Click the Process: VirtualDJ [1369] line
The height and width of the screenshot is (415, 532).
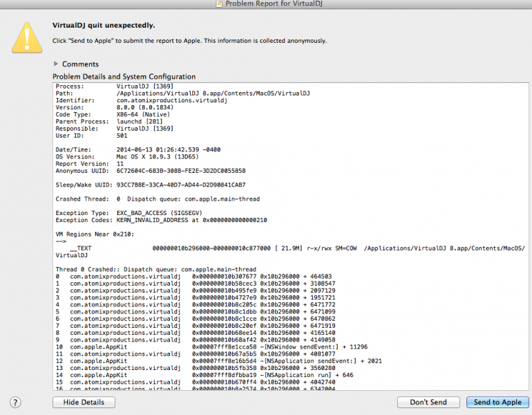point(114,86)
